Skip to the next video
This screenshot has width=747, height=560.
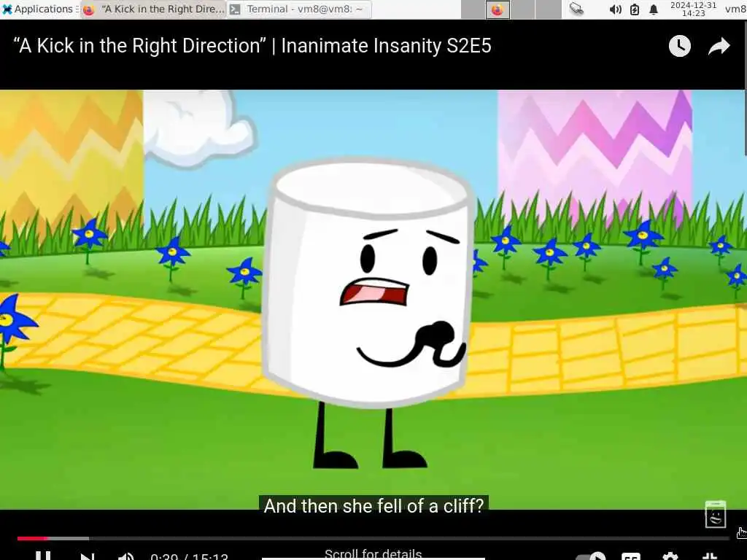[x=87, y=556]
